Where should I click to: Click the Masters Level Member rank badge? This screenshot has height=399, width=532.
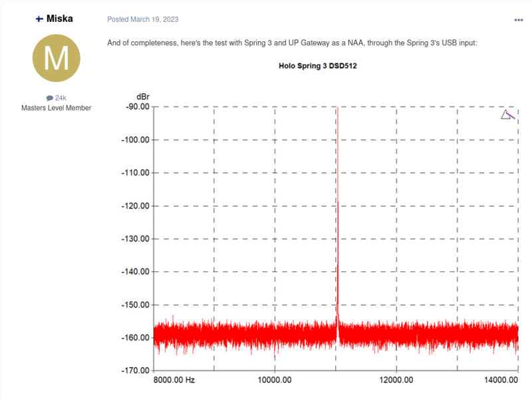[56, 108]
